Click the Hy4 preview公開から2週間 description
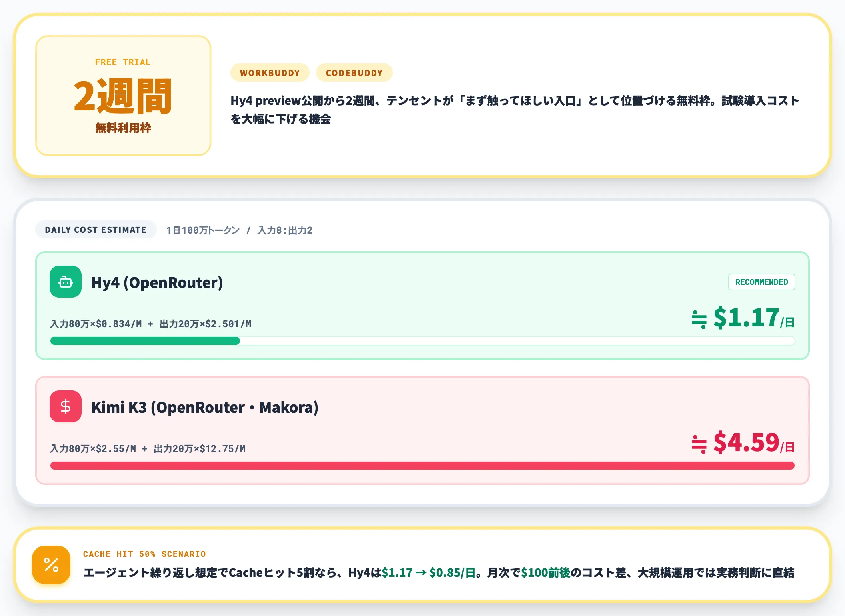 515,110
